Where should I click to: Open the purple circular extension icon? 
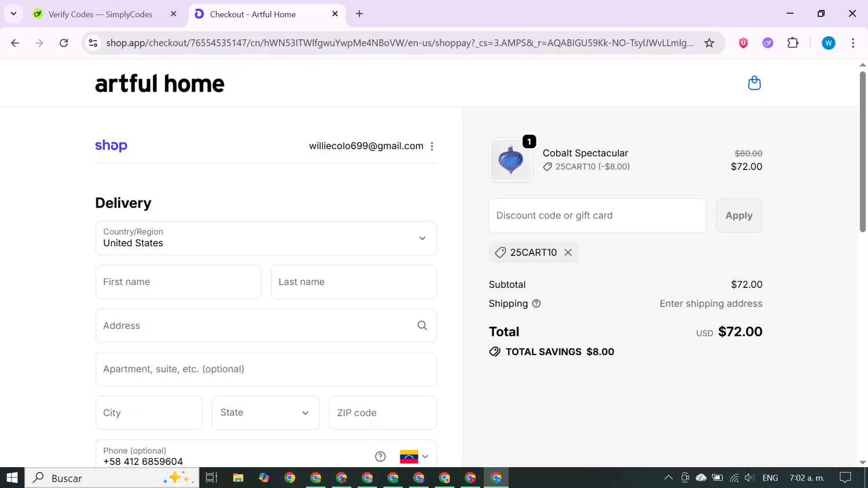click(768, 43)
